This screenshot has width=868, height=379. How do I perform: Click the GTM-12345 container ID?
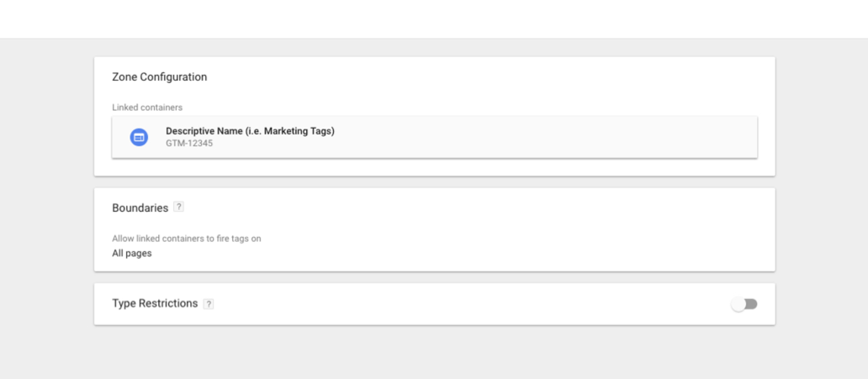[x=189, y=144]
